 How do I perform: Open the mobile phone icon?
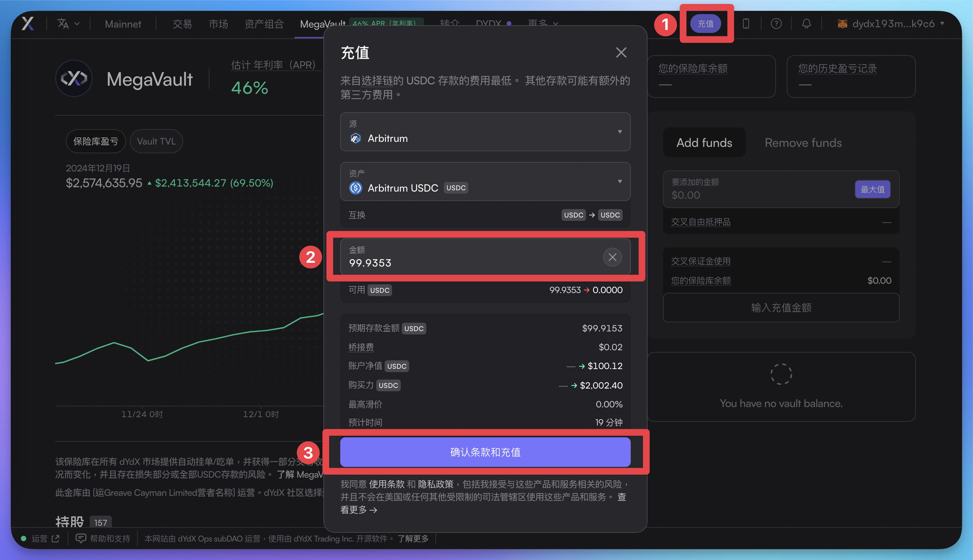[x=746, y=24]
